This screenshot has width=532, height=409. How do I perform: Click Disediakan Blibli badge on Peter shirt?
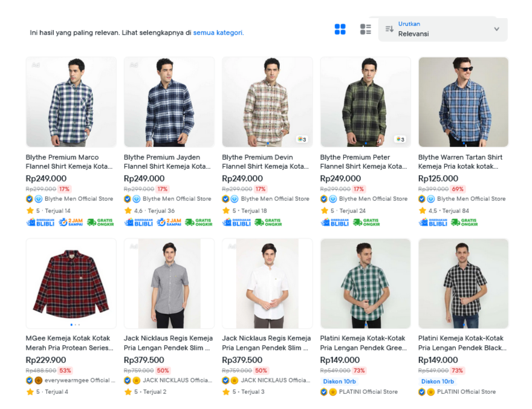(x=335, y=222)
